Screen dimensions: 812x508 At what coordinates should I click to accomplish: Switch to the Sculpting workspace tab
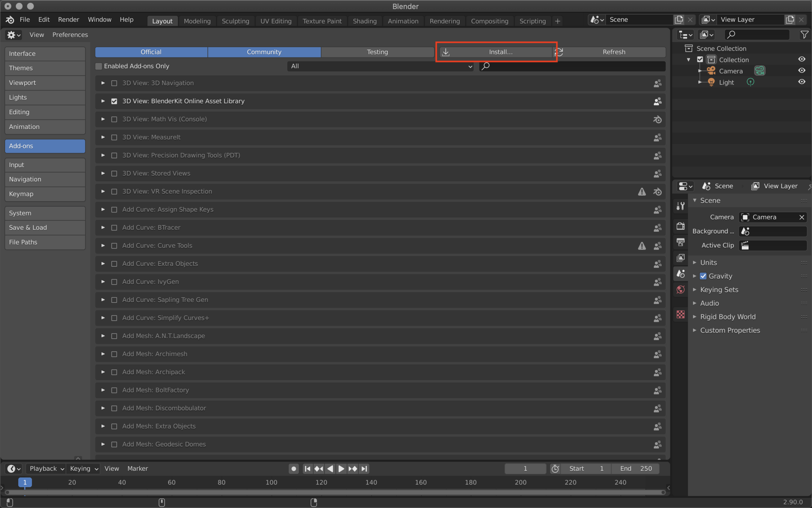click(235, 21)
